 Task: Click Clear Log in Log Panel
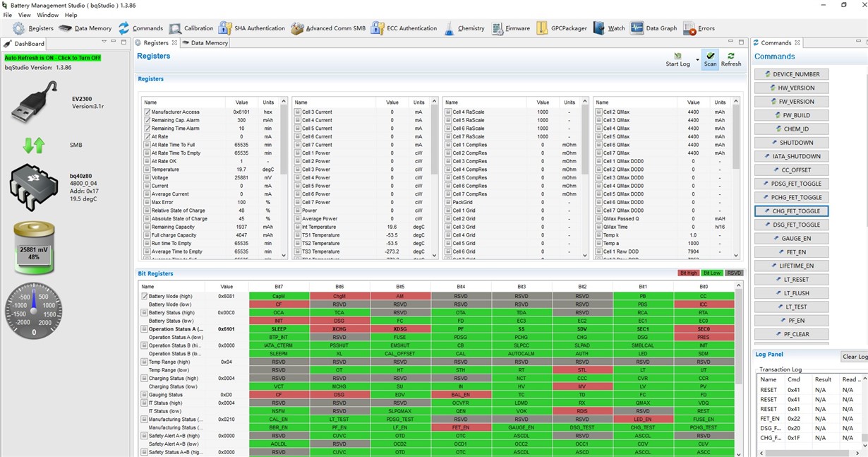854,357
